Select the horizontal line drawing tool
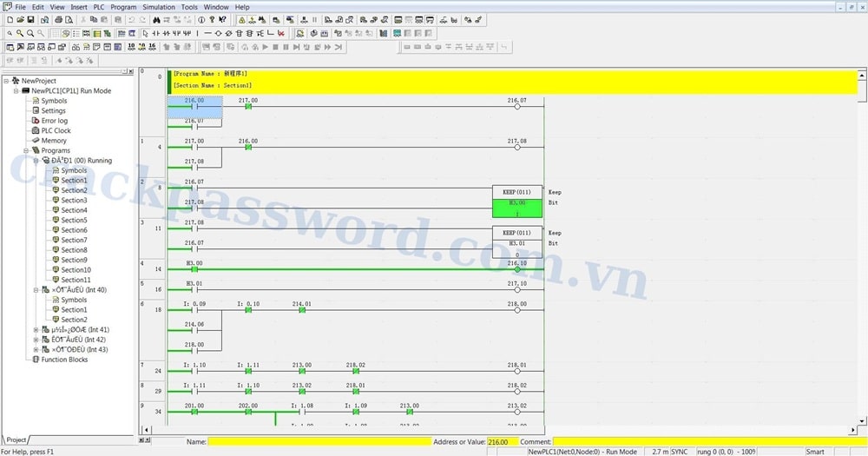 (208, 34)
